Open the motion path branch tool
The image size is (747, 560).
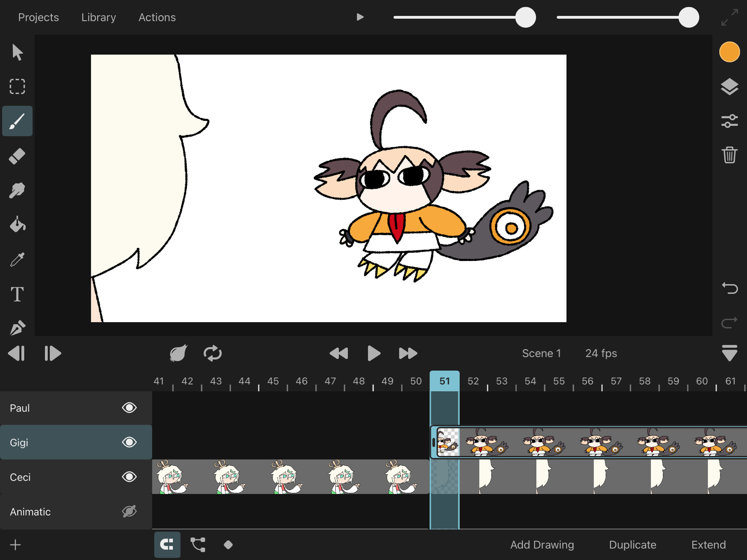click(x=198, y=545)
